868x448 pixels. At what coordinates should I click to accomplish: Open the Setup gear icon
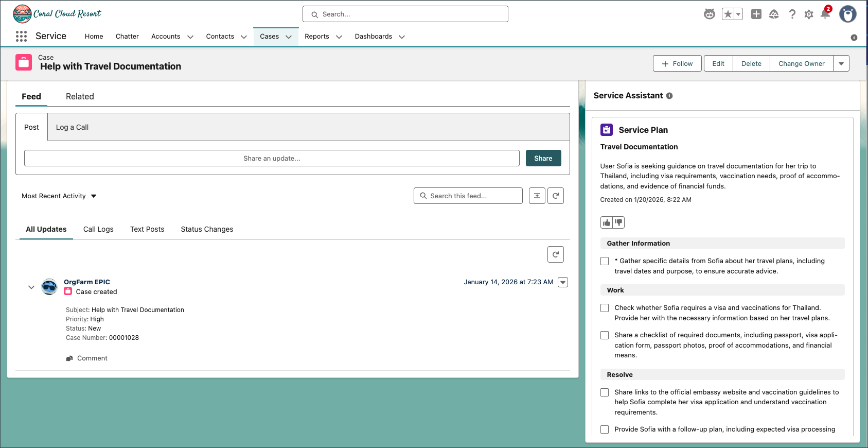pyautogui.click(x=809, y=14)
